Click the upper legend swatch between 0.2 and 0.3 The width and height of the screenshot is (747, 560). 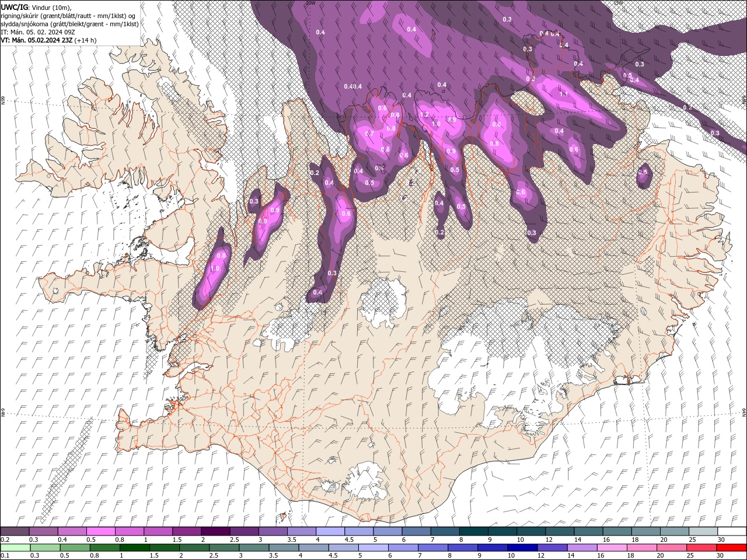(15, 531)
